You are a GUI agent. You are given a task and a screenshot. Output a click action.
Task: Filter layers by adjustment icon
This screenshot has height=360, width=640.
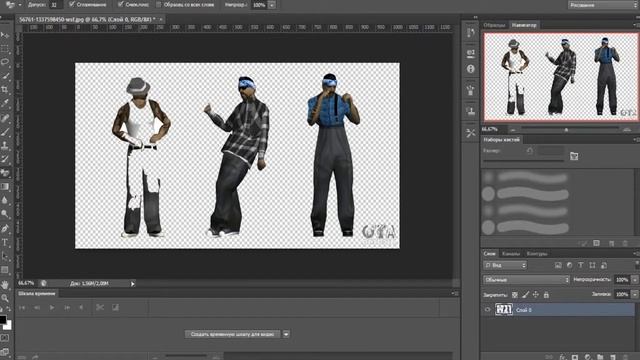pos(569,265)
